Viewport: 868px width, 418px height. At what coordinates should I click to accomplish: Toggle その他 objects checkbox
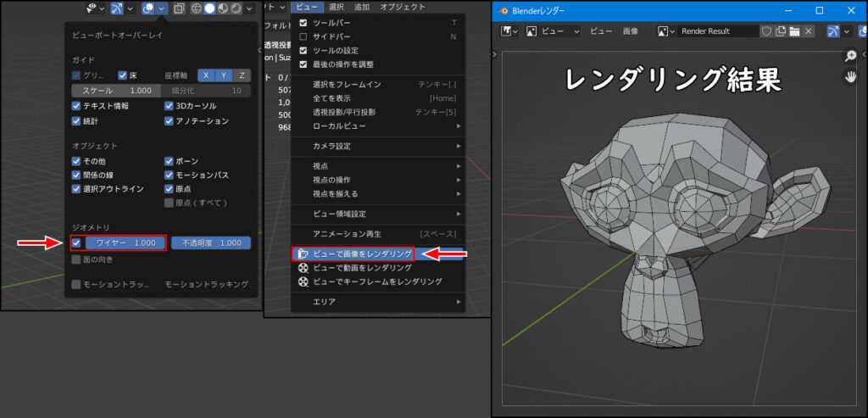pos(76,161)
